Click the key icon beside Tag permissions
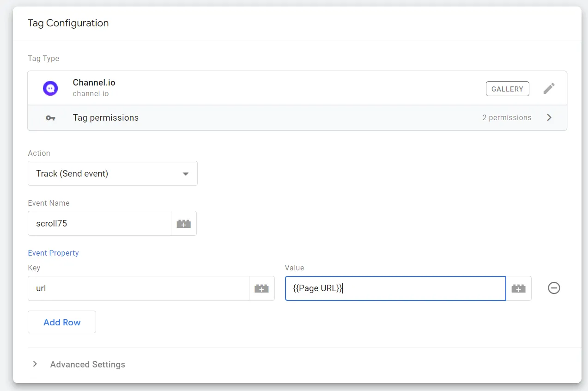588x391 pixels. [50, 118]
